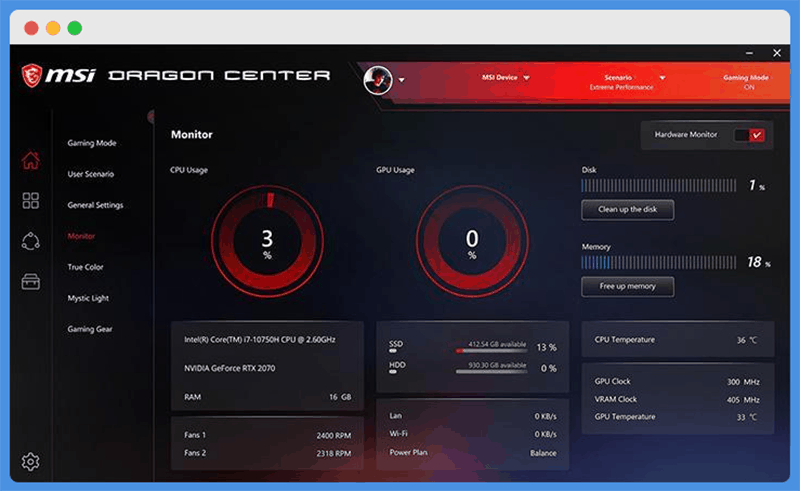Click the Monitor page heading
This screenshot has height=491, width=800.
point(192,135)
